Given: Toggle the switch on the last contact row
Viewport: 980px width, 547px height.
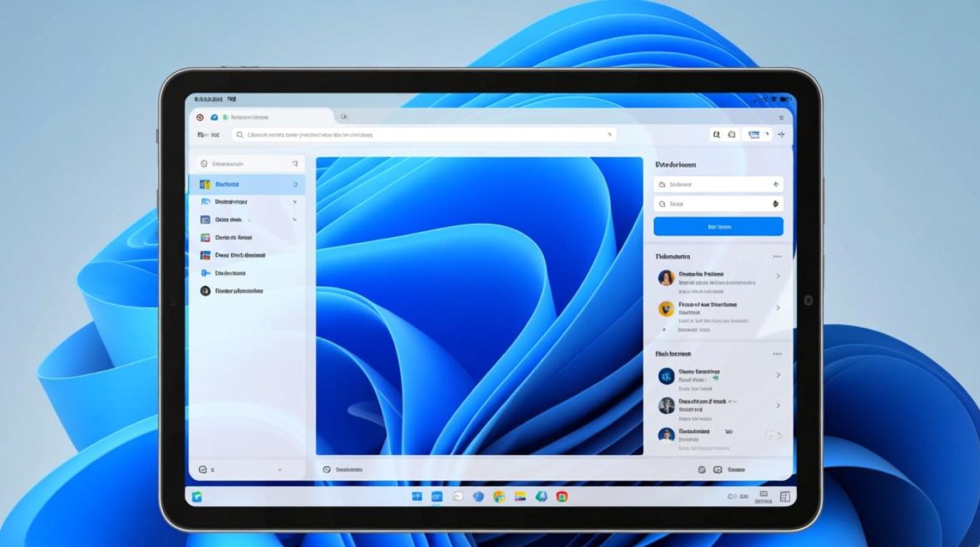Looking at the screenshot, I should tap(773, 435).
